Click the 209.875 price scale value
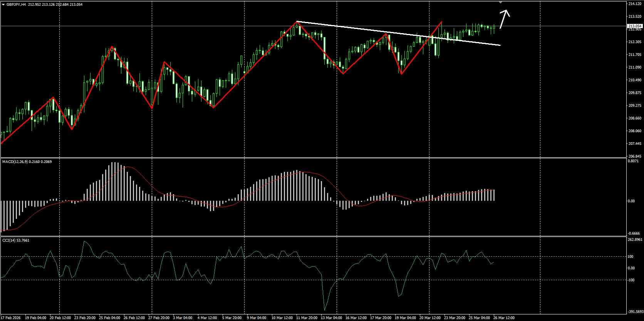 coord(634,93)
